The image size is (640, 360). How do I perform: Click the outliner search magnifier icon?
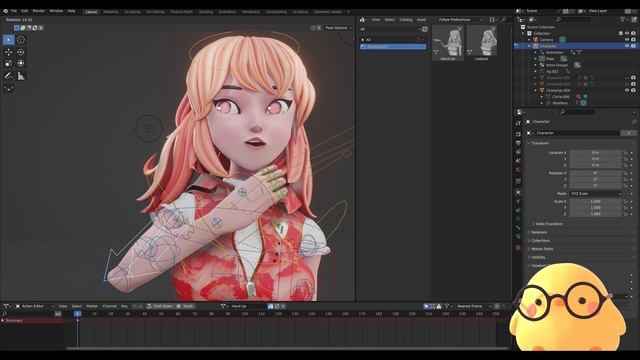[x=558, y=19]
